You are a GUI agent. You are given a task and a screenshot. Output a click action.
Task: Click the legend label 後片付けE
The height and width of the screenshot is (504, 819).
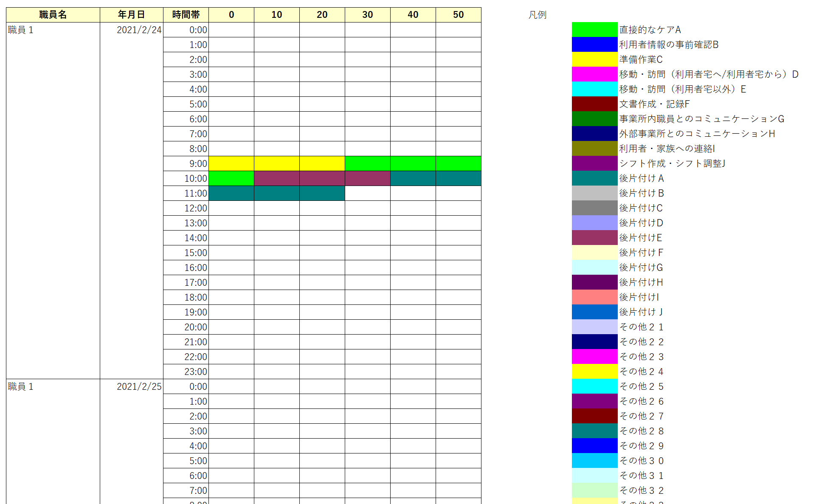[641, 238]
